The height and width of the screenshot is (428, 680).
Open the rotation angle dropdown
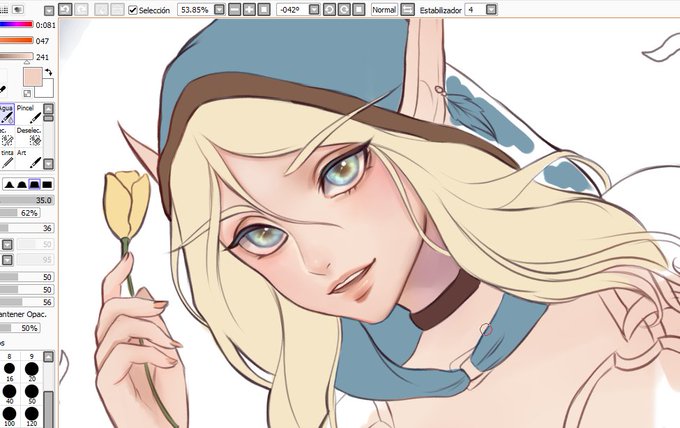click(314, 10)
